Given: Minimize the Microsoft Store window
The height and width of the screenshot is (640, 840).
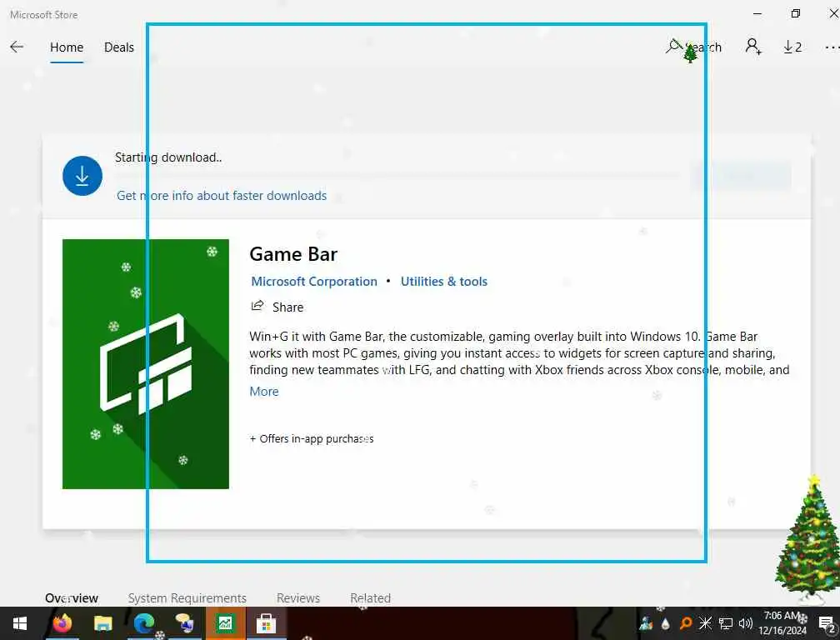Looking at the screenshot, I should click(x=757, y=14).
